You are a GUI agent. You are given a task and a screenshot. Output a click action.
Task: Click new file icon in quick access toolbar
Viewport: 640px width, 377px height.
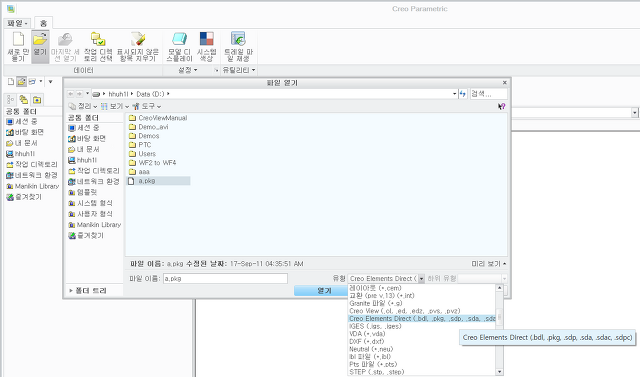click(x=11, y=82)
